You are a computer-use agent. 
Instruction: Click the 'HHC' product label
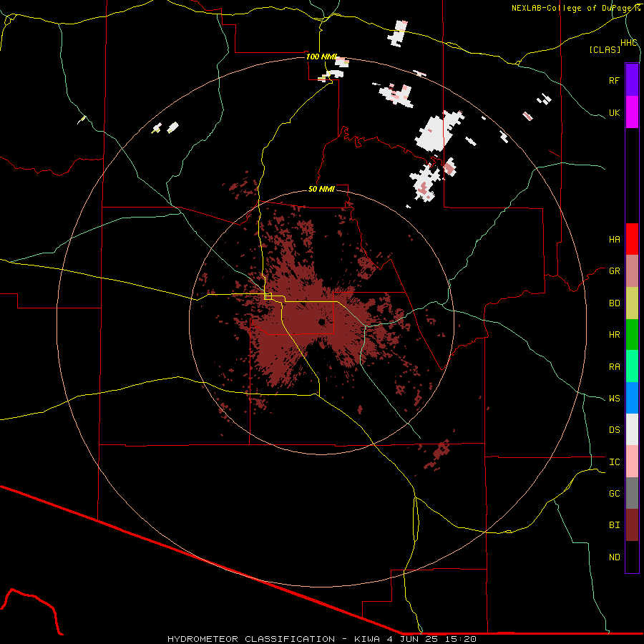coord(628,43)
